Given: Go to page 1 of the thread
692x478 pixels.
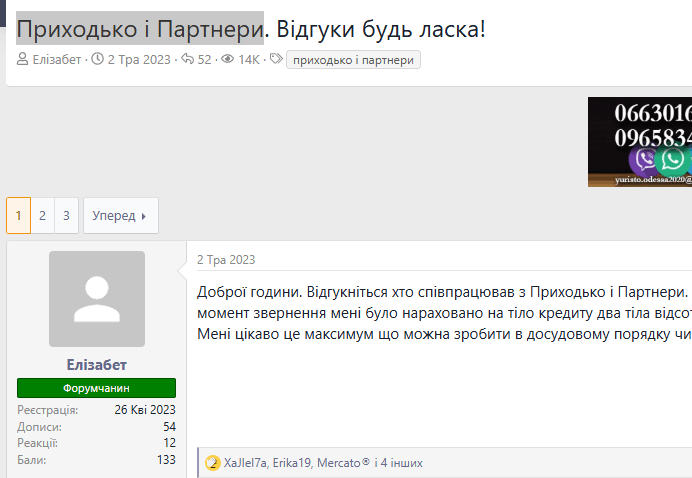Looking at the screenshot, I should pos(19,215).
